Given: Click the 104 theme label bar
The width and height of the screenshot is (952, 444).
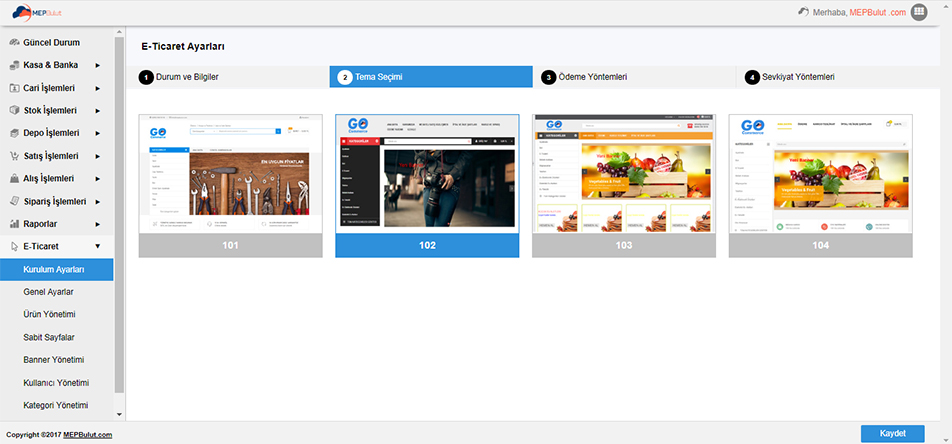Looking at the screenshot, I should pos(821,246).
